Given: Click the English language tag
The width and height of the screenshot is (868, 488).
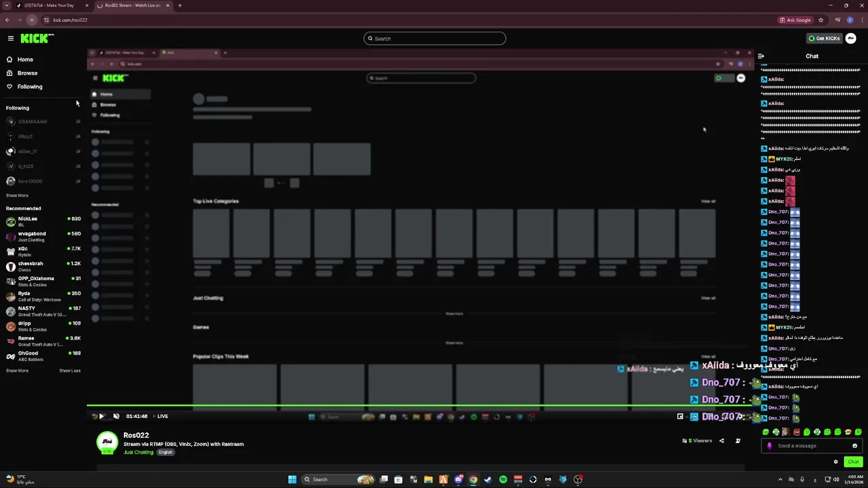Looking at the screenshot, I should 165,452.
